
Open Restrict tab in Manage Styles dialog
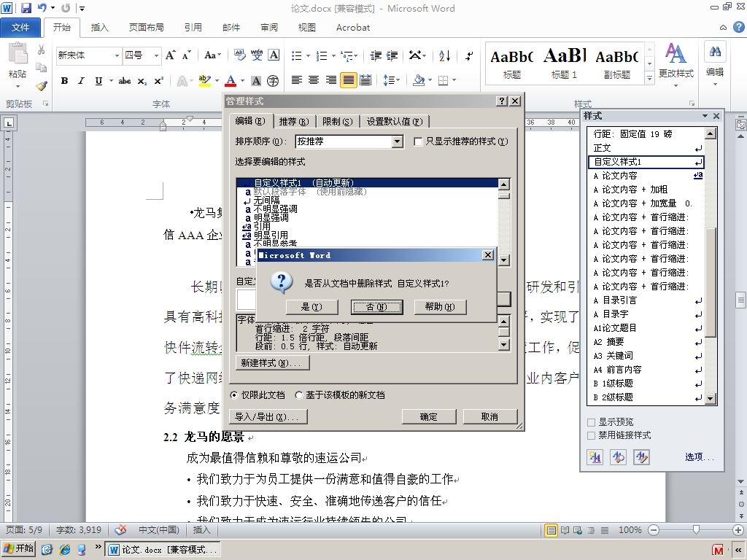pyautogui.click(x=337, y=122)
